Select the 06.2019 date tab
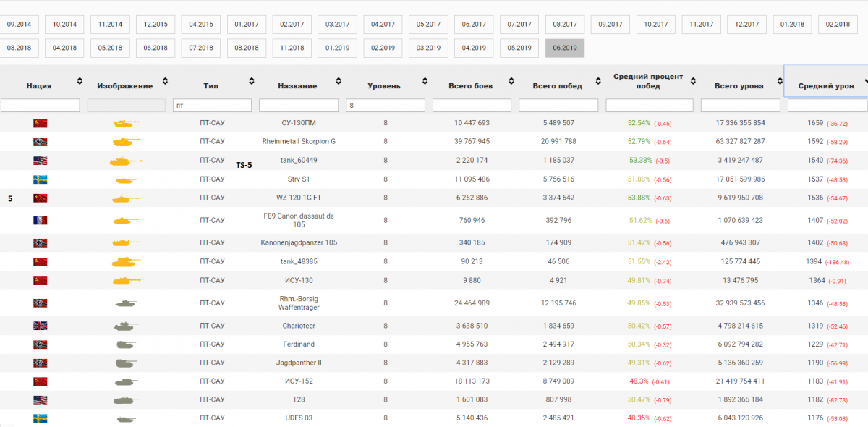The image size is (868, 427). coord(565,48)
